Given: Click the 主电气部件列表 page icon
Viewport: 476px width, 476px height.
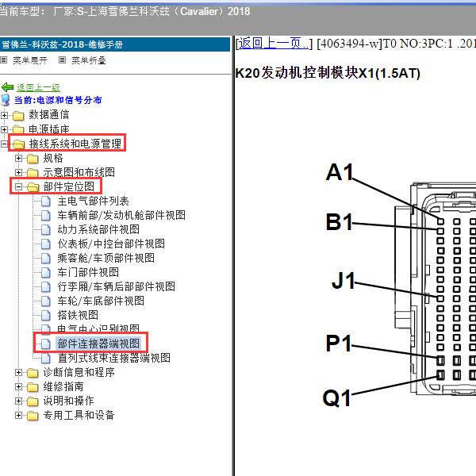Looking at the screenshot, I should click(46, 201).
